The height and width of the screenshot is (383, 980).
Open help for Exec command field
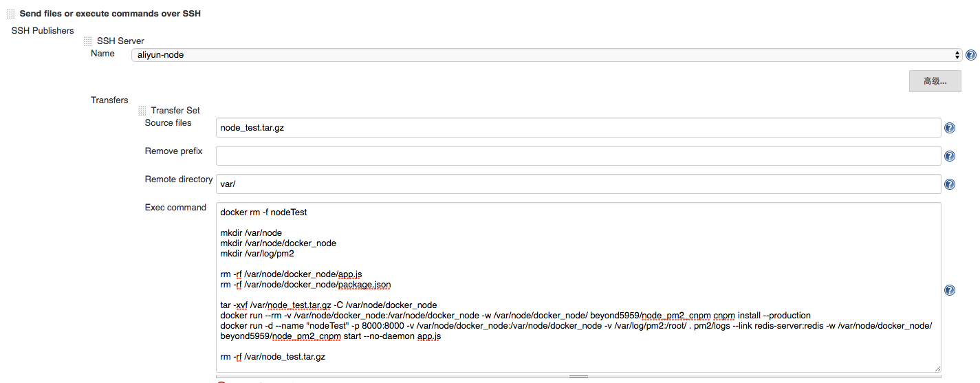click(x=949, y=290)
